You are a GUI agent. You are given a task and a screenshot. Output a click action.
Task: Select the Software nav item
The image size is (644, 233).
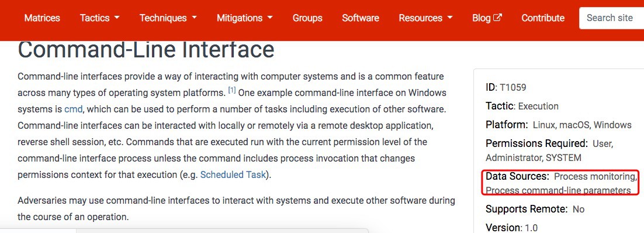pos(360,18)
